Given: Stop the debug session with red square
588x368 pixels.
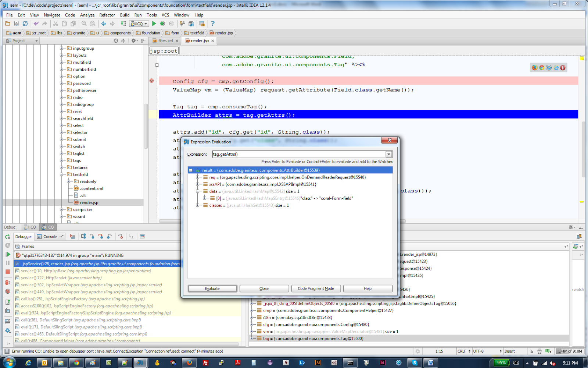Looking at the screenshot, I should 8,272.
